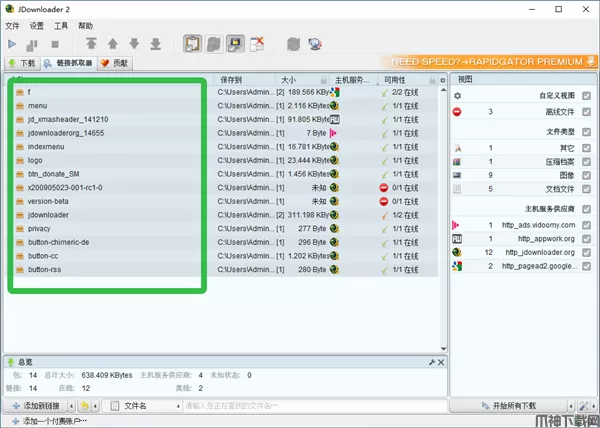Uncheck the 文档文件 checkbox
Screen dimensions: 600x428
click(x=586, y=189)
